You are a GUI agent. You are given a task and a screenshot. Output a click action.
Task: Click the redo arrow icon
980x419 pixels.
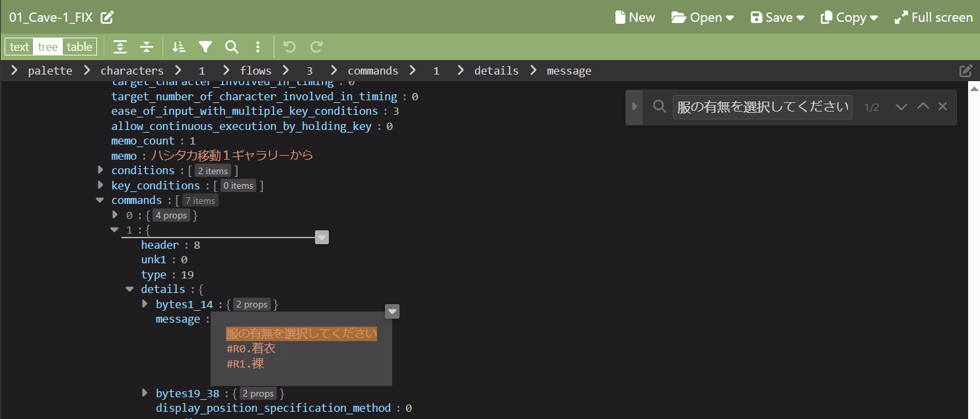[x=316, y=47]
